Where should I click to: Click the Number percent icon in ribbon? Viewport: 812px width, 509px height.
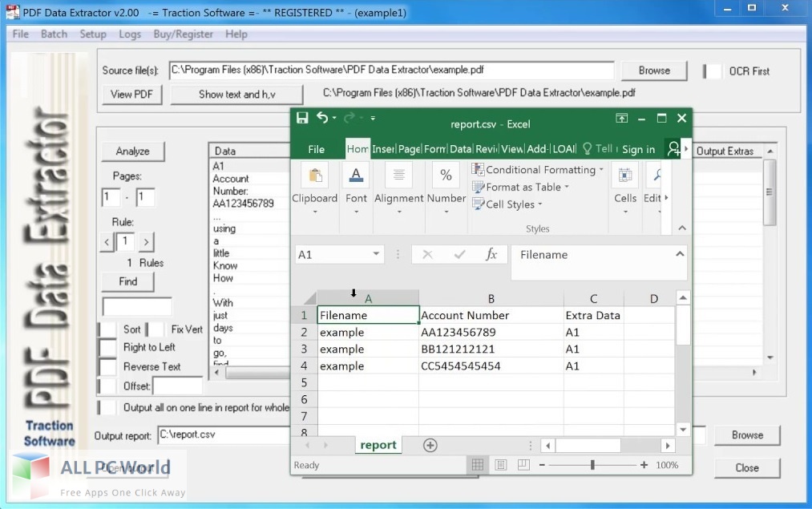tap(446, 175)
